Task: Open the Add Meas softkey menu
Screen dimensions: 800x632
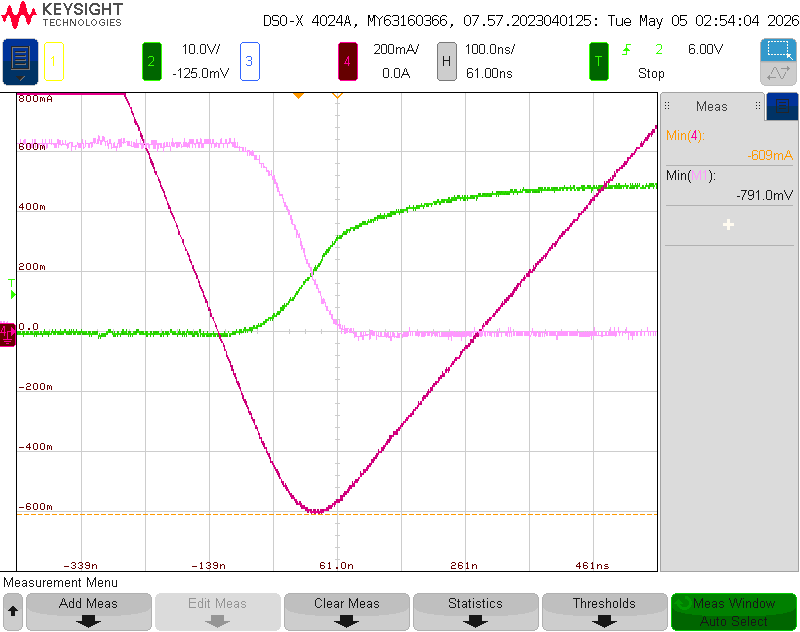Action: pos(88,611)
